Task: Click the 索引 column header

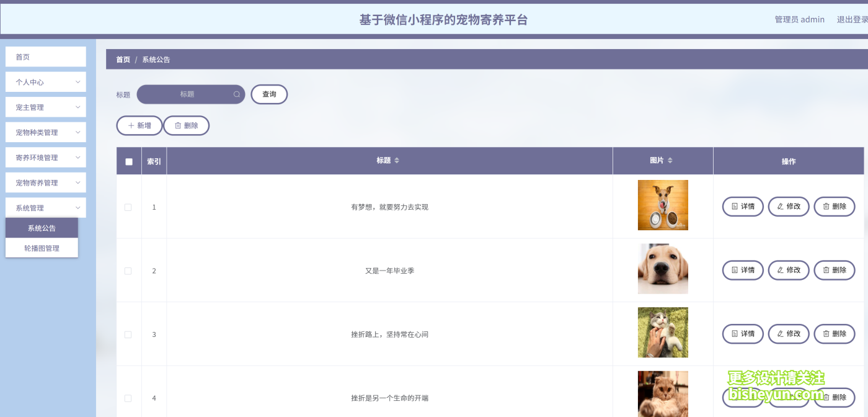Action: 154,161
